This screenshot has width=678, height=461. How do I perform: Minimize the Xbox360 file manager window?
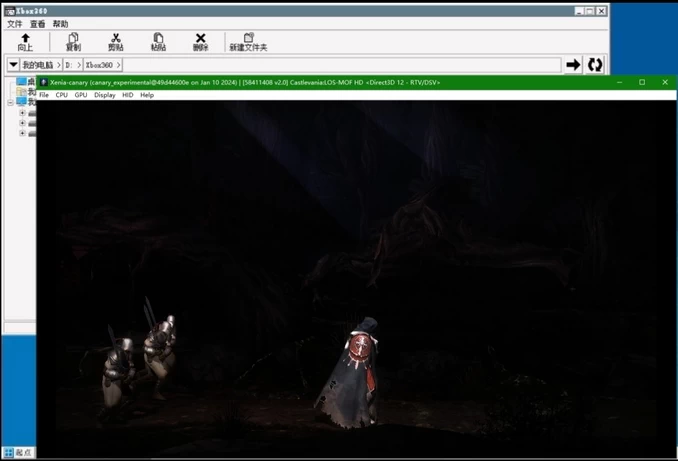click(x=579, y=11)
